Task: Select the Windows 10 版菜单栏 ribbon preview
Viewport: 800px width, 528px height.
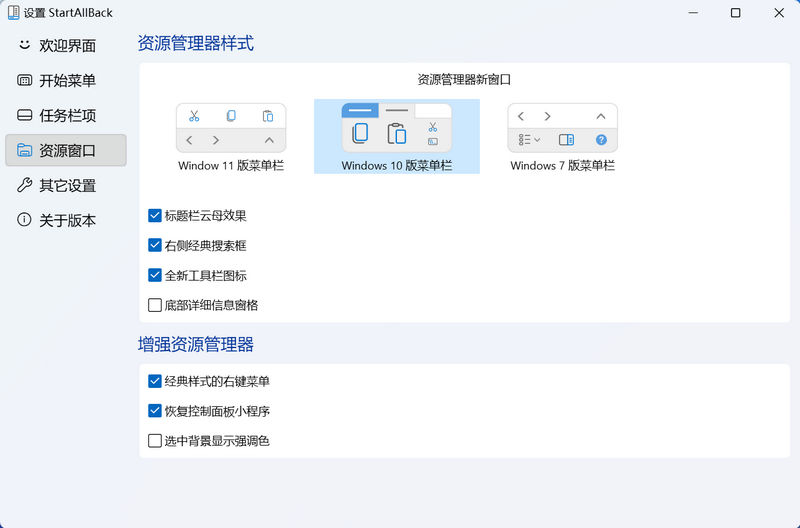Action: click(397, 128)
